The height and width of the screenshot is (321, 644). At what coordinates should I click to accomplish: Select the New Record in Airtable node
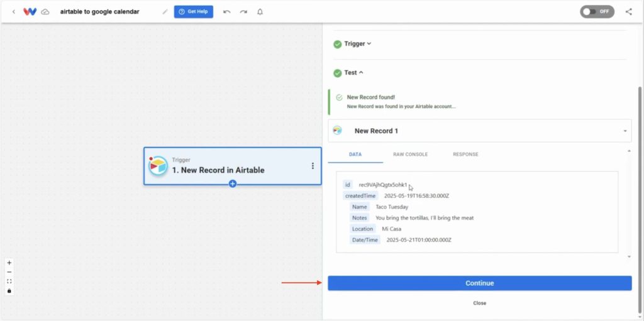pyautogui.click(x=233, y=166)
